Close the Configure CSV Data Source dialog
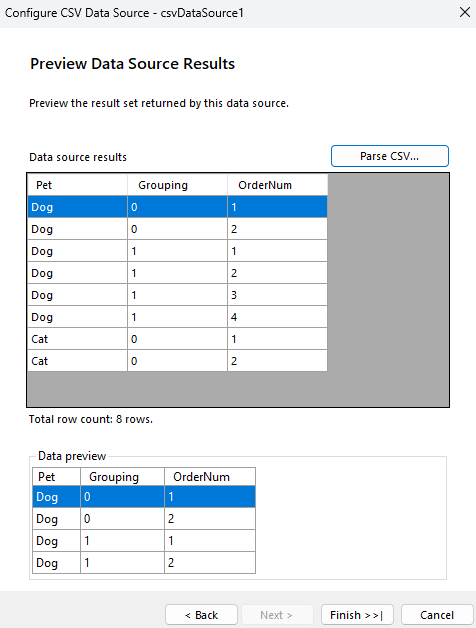476x628 pixels. 465,12
